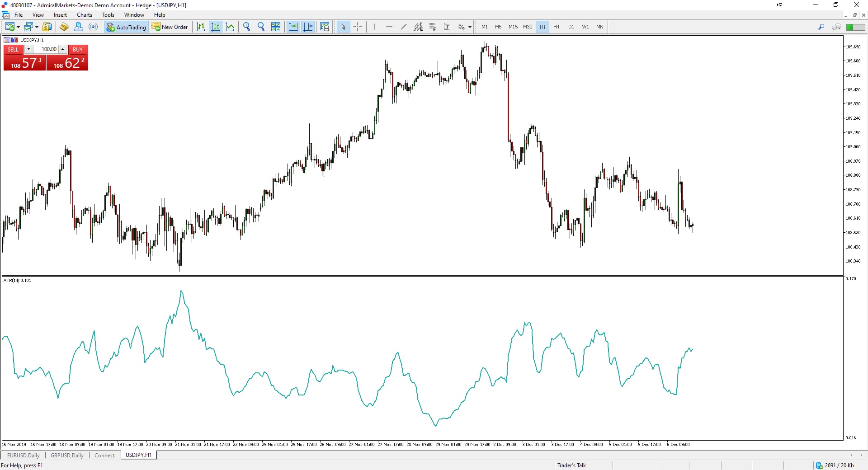
Task: Select the D1 daily timeframe
Action: (x=571, y=27)
